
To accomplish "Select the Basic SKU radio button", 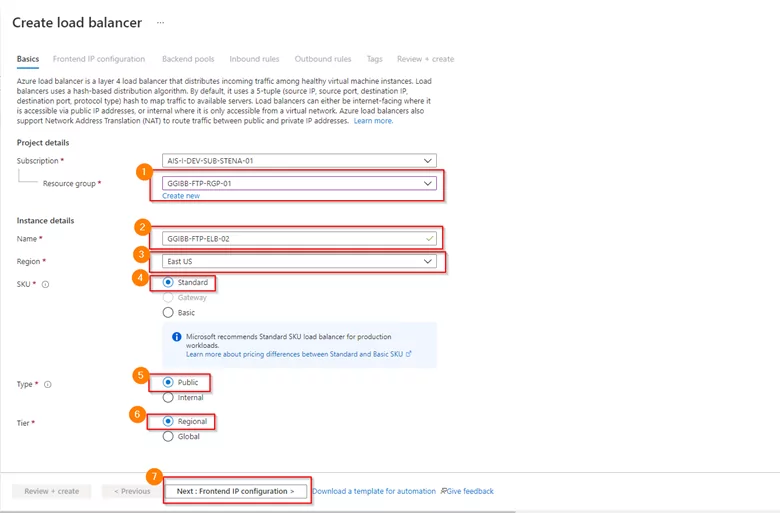I will coord(168,312).
